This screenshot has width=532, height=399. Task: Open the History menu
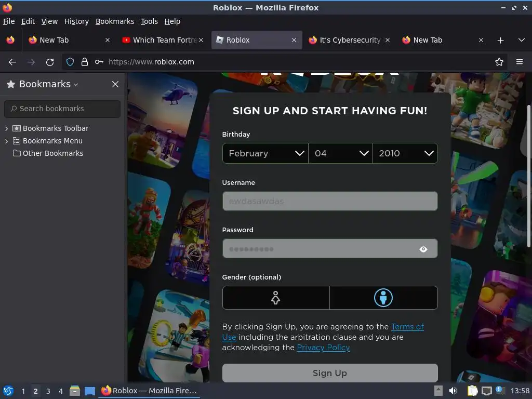point(76,21)
